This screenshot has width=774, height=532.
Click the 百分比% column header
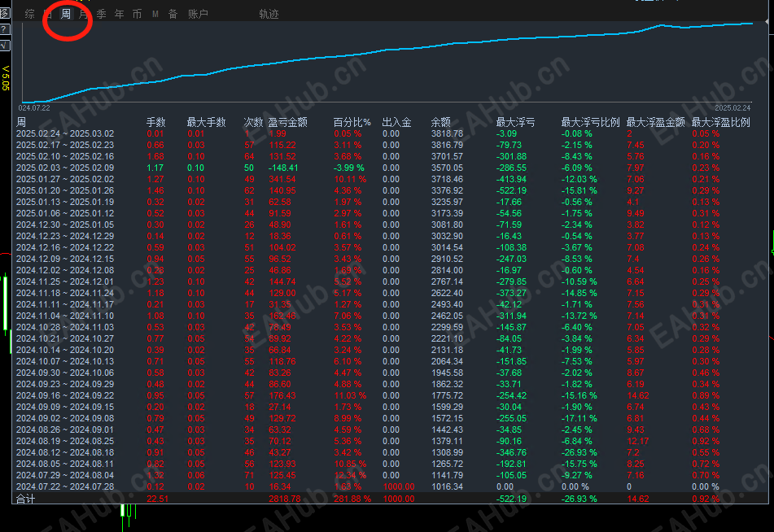click(352, 122)
